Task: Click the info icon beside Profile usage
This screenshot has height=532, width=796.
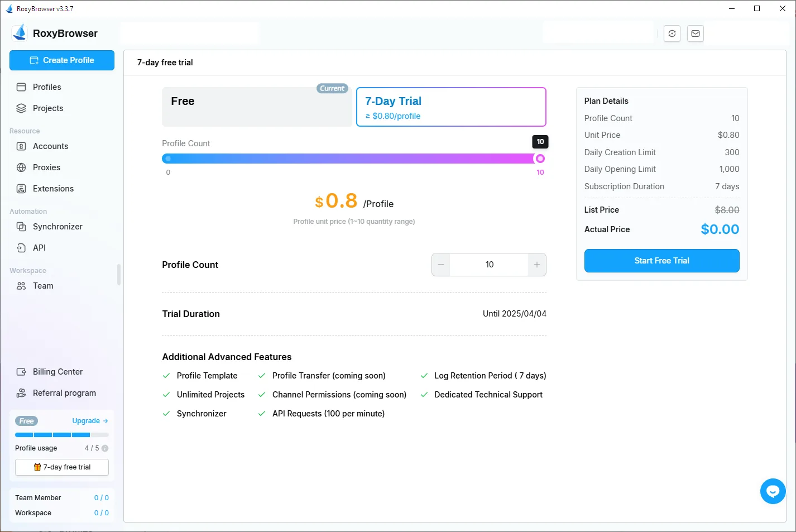Action: point(105,448)
